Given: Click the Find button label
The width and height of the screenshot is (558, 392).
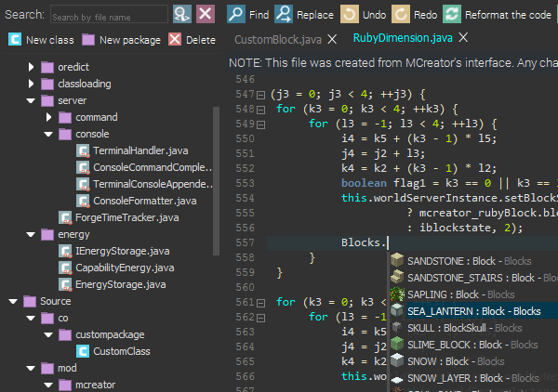Looking at the screenshot, I should pos(259,15).
